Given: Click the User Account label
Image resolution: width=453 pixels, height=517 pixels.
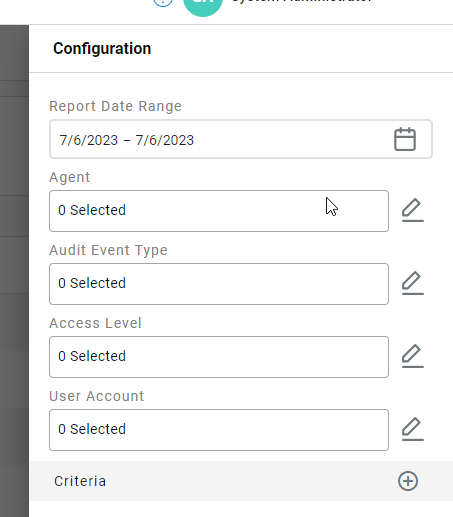Looking at the screenshot, I should tap(97, 396).
